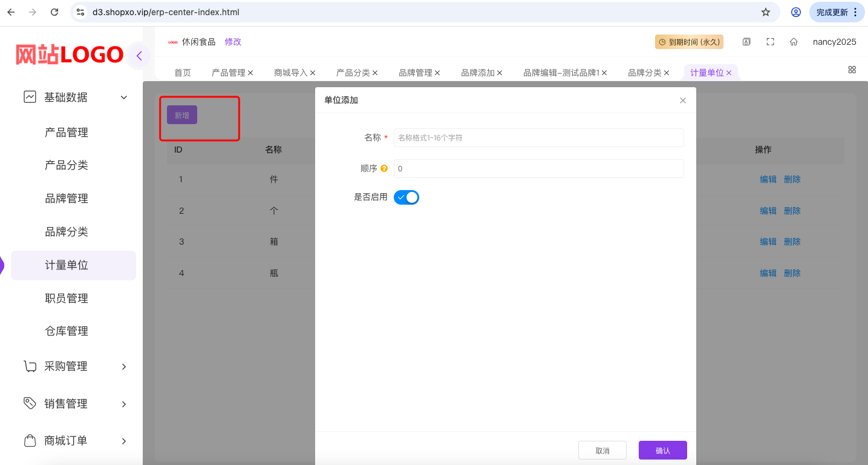Close the 品牌添加 tab

pyautogui.click(x=500, y=73)
